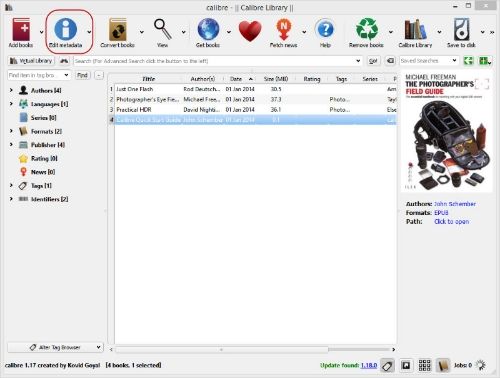This screenshot has height=378, width=500.
Task: Open Saved Searches combo box
Action: click(x=429, y=61)
